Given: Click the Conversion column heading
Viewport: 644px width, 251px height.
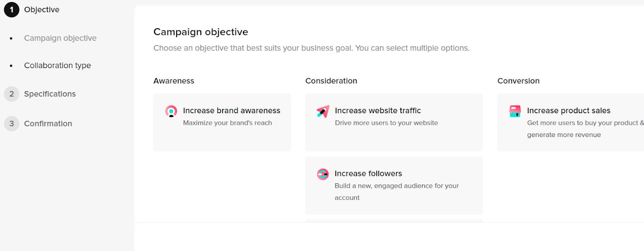Looking at the screenshot, I should 518,81.
